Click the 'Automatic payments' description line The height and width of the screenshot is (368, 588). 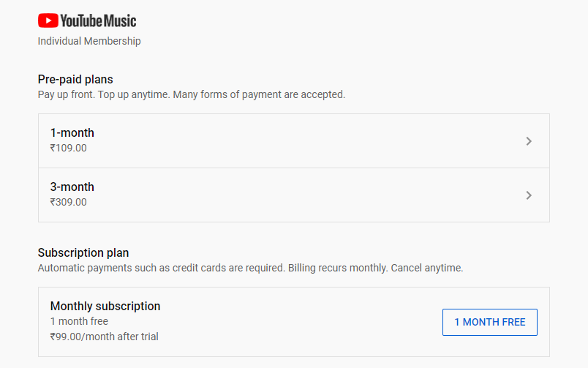click(251, 268)
